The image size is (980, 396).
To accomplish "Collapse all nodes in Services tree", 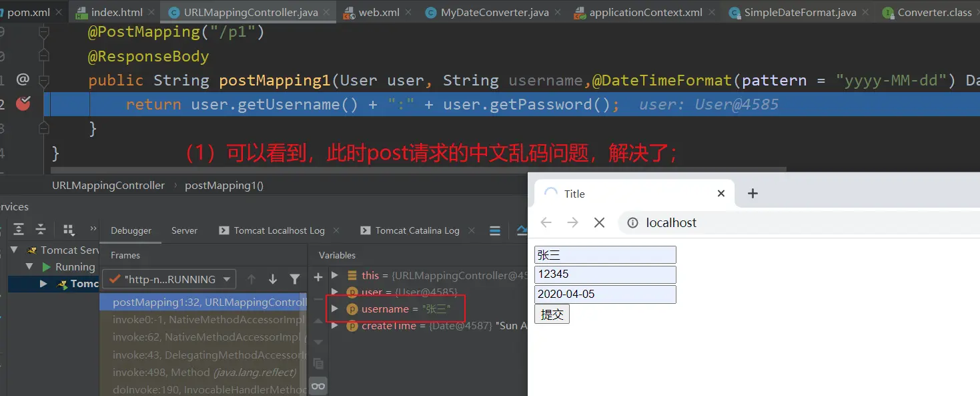I will pyautogui.click(x=41, y=230).
